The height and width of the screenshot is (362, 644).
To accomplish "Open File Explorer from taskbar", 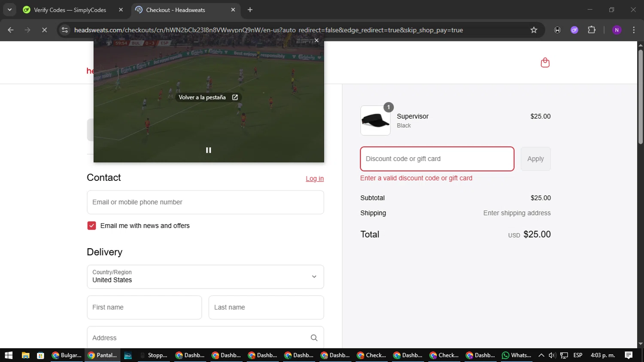I will click(25, 355).
